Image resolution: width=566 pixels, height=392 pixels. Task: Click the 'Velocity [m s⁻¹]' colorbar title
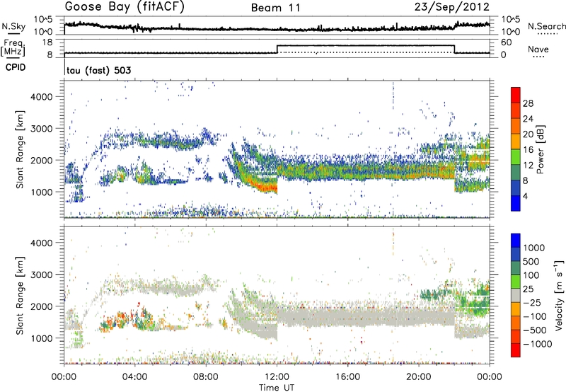click(559, 295)
